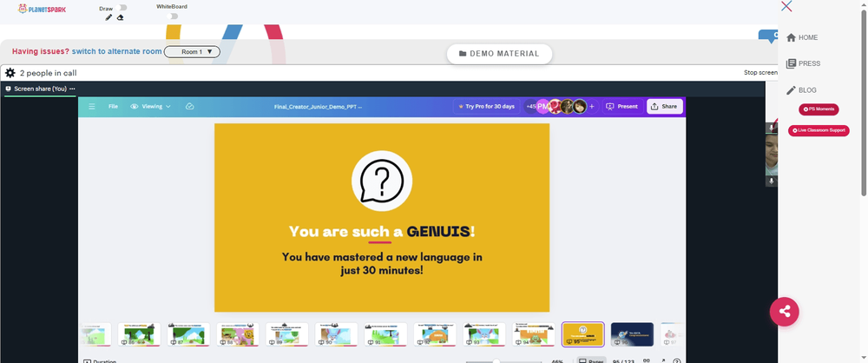Viewport: 868px width, 363px height.
Task: Select slide thumbnail 88
Action: pyautogui.click(x=238, y=334)
